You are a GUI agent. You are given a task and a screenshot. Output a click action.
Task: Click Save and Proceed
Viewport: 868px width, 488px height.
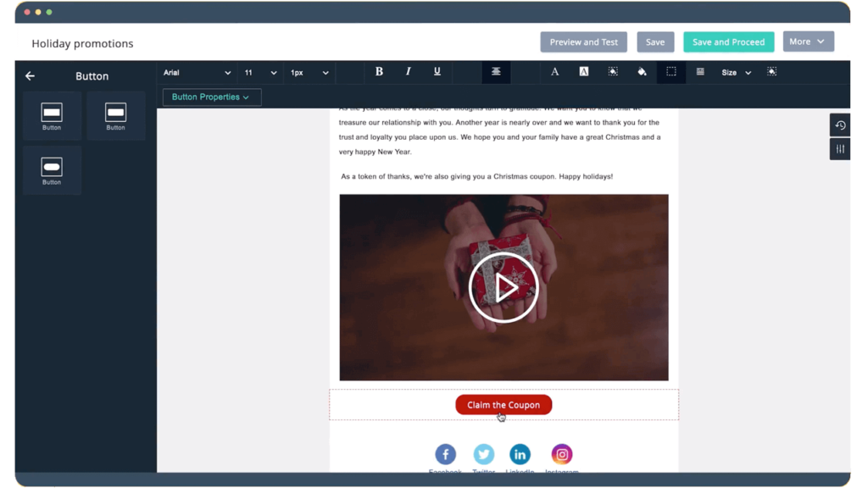point(728,42)
